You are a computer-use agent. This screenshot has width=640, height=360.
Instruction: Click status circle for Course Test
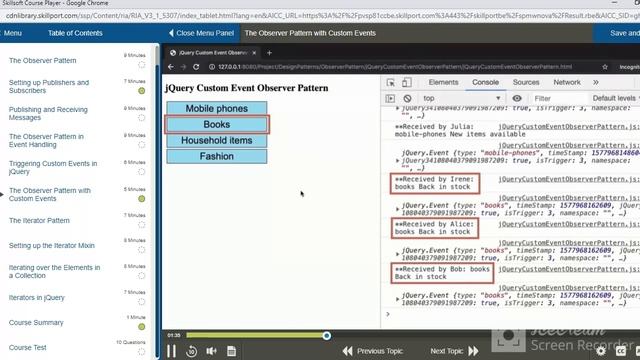click(142, 351)
